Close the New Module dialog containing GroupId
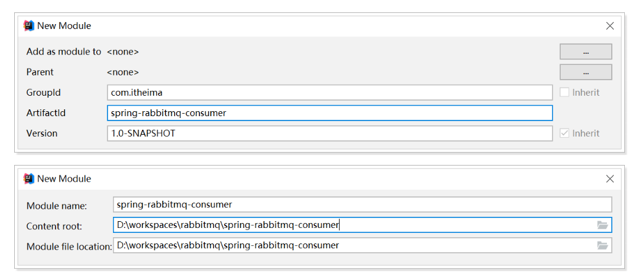The image size is (644, 278). click(x=609, y=26)
